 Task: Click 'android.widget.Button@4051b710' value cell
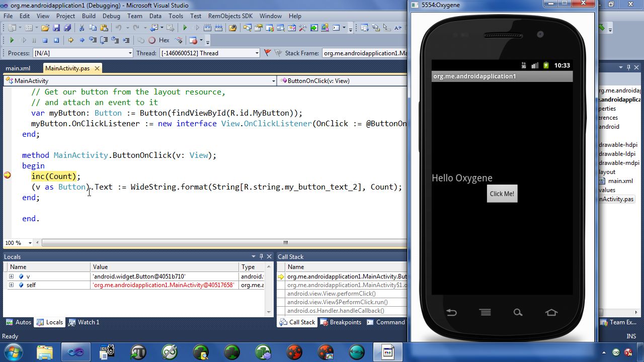(164, 277)
